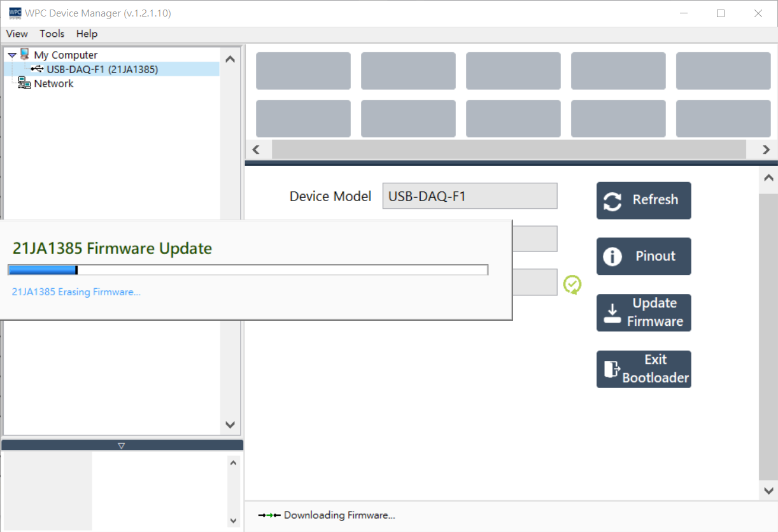Collapse the My Computer tree node
The image size is (778, 532).
(11, 54)
